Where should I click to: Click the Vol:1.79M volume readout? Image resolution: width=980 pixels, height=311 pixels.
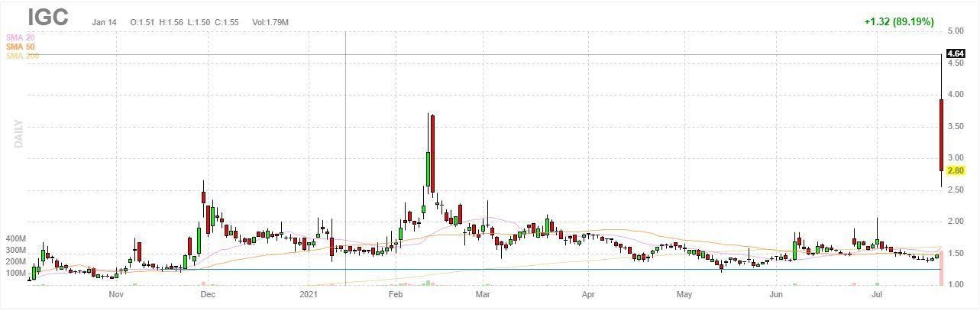[x=270, y=22]
